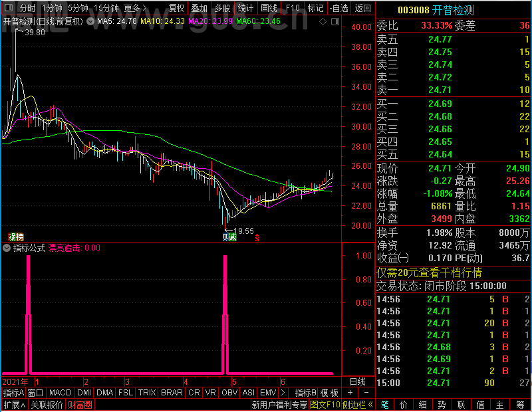Select the 笔 tick tab
This screenshot has width=532, height=412.
pyautogui.click(x=384, y=405)
